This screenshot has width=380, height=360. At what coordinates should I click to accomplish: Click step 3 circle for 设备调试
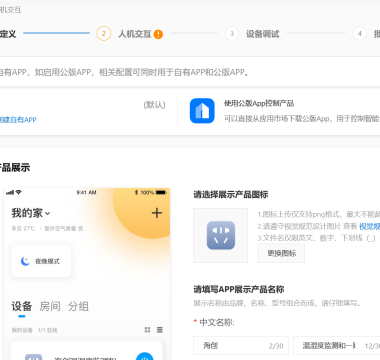tap(232, 34)
